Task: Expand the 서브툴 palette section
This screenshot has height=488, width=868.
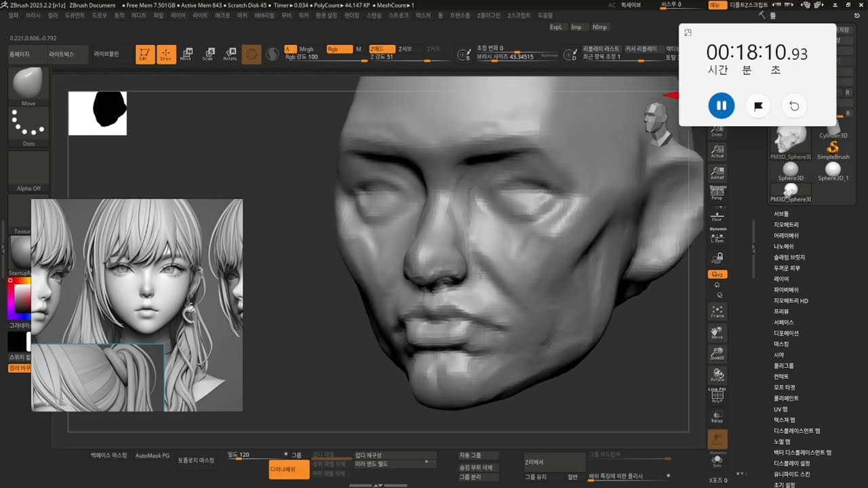Action: [x=781, y=213]
